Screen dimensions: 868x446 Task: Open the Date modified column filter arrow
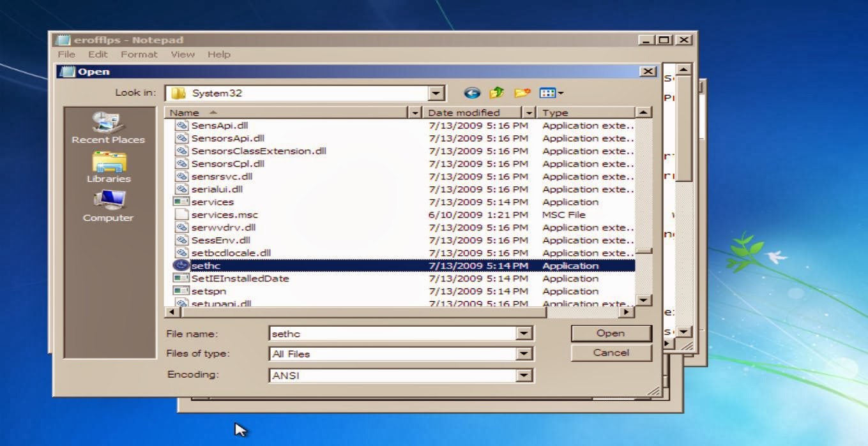coord(529,112)
